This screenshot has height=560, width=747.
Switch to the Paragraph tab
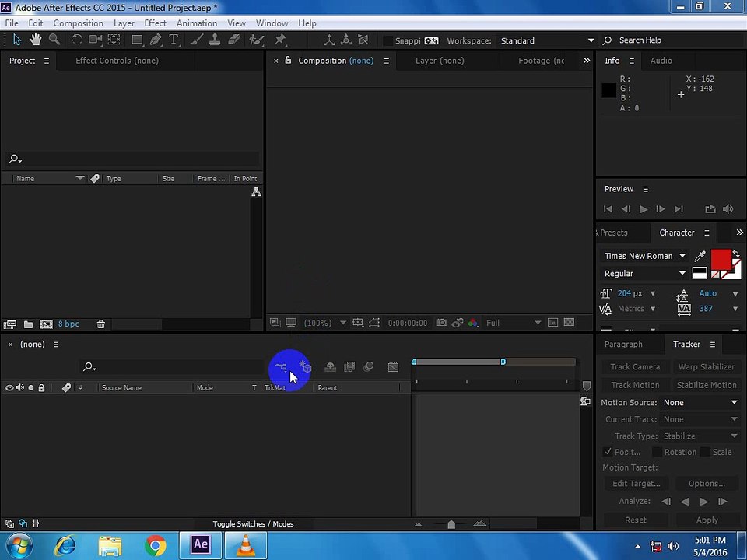(623, 345)
